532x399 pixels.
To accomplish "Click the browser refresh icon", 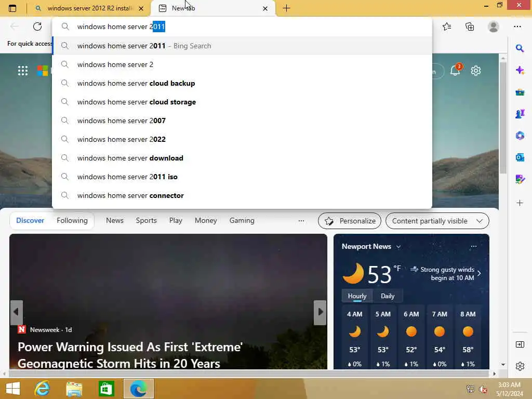I will (x=37, y=26).
